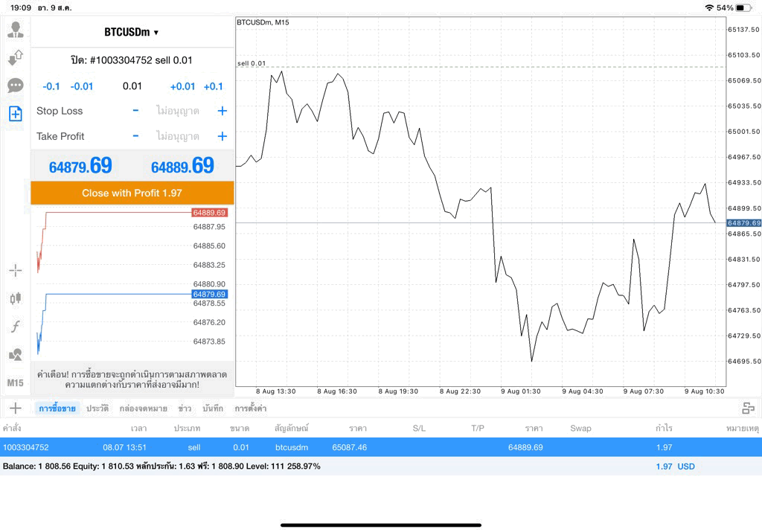Open the indicators function icon
762x532 pixels.
pyautogui.click(x=15, y=326)
